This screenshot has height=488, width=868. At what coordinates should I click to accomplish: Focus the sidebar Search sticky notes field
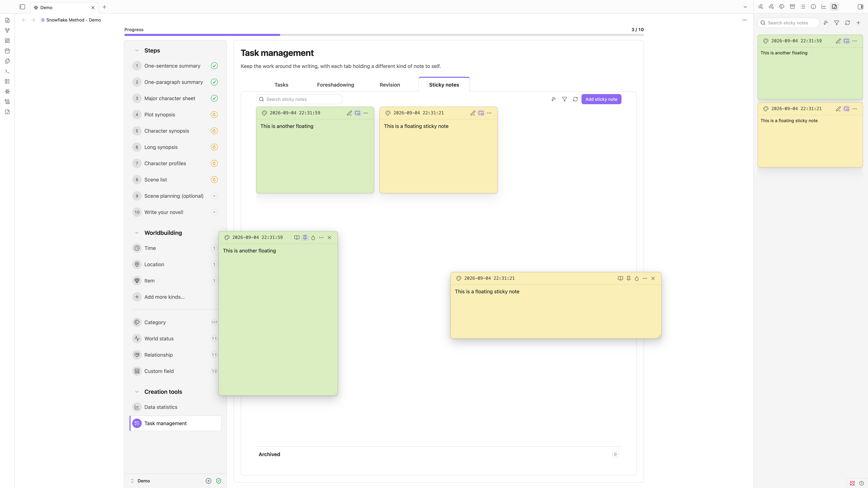pyautogui.click(x=788, y=23)
